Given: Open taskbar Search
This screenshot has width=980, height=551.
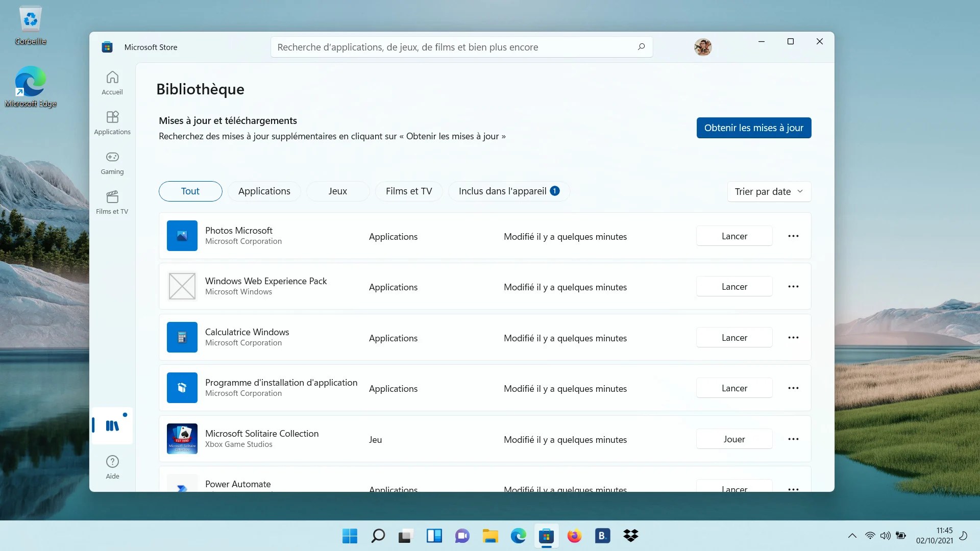Looking at the screenshot, I should 378,536.
